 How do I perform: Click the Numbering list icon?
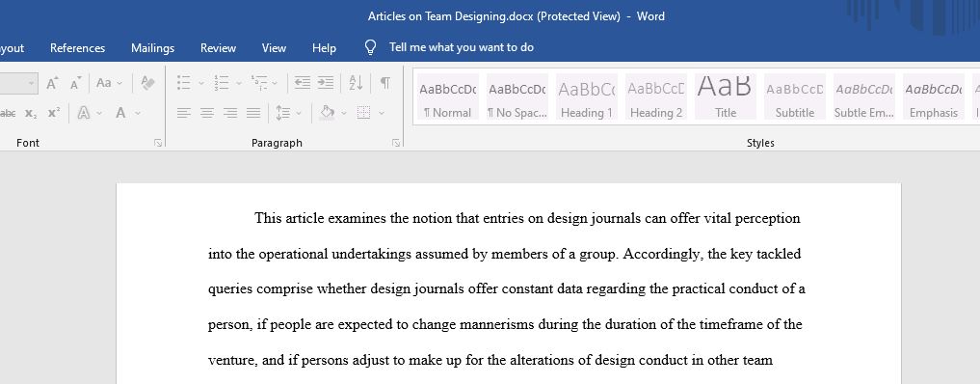pos(221,83)
